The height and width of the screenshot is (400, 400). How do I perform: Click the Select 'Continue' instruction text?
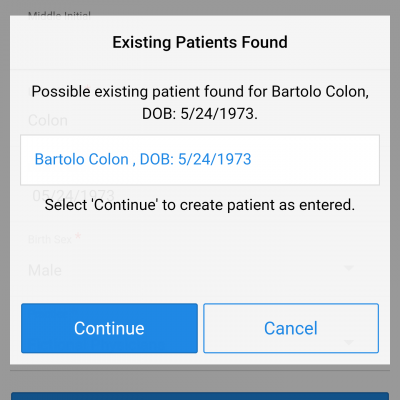pyautogui.click(x=200, y=205)
